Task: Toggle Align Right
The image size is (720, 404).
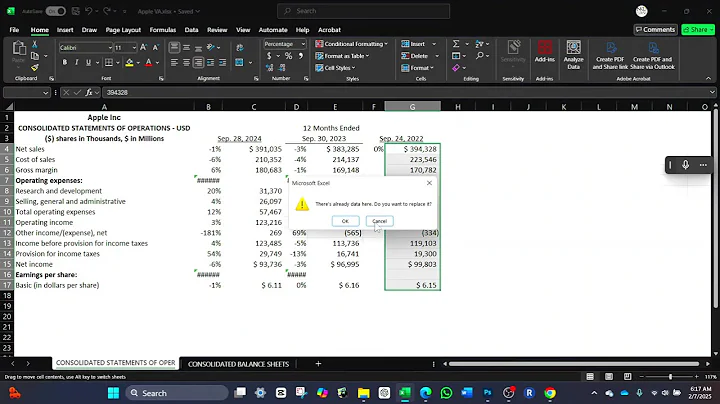Action: click(198, 62)
